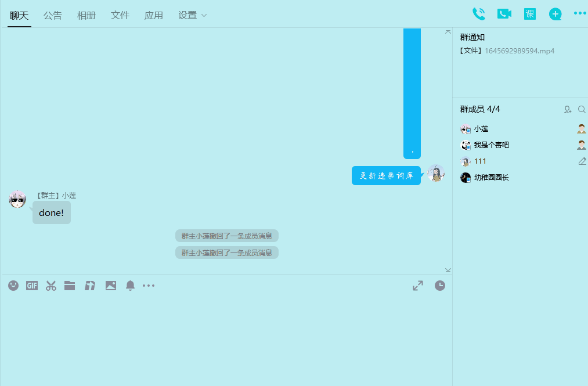Start a group voice call
The height and width of the screenshot is (386, 588).
tap(478, 14)
